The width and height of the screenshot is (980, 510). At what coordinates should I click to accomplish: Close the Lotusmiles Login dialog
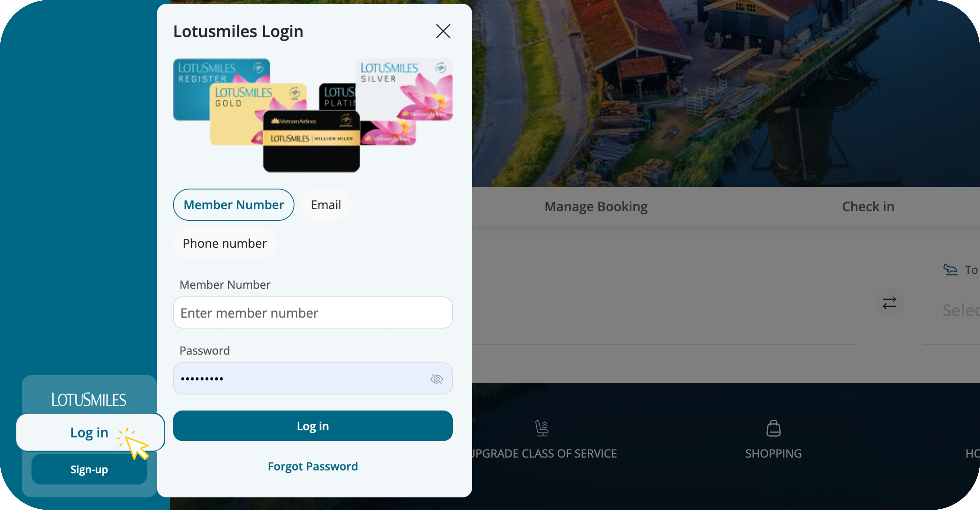(443, 31)
